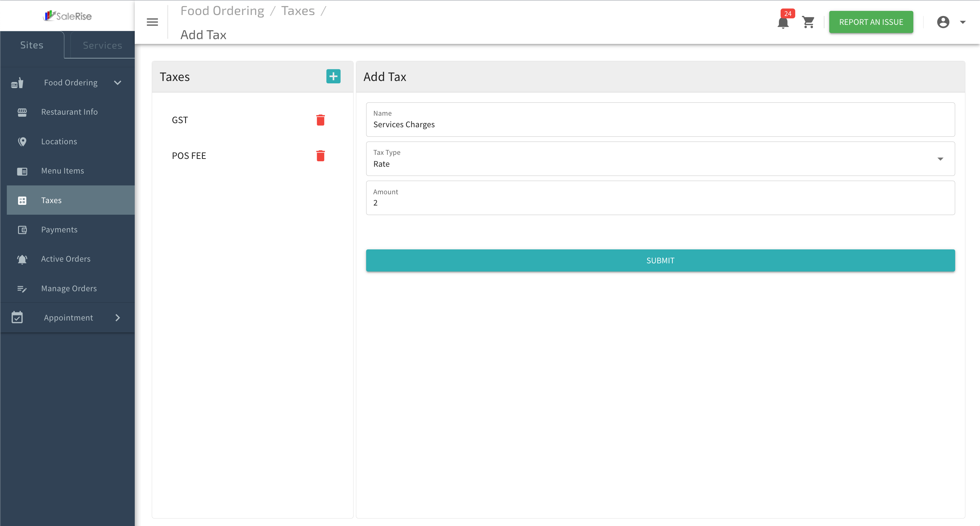Click the hamburger menu icon

pos(152,22)
